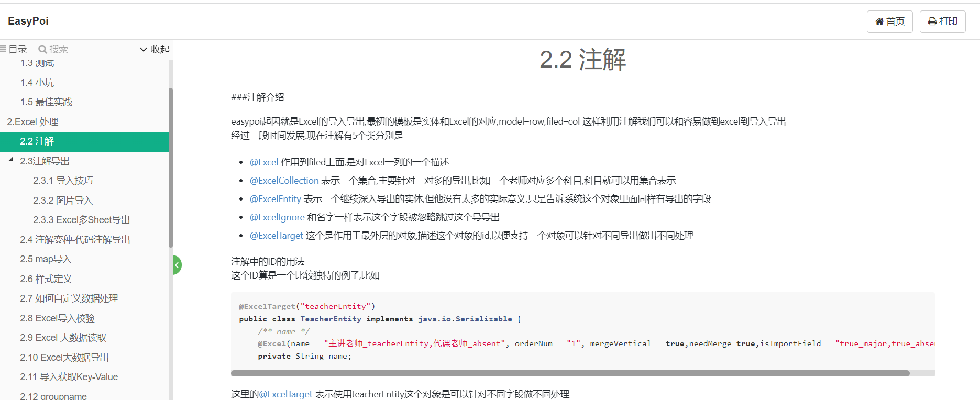The image size is (980, 400).
Task: Open the 2.3注解导出 chapter
Action: click(x=45, y=161)
